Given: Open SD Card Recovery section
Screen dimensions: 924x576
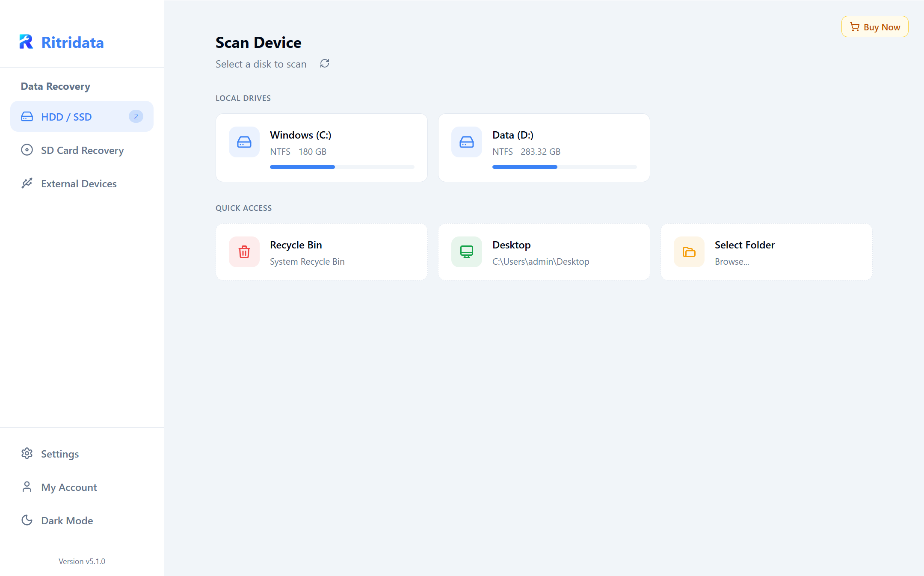Looking at the screenshot, I should [x=82, y=150].
